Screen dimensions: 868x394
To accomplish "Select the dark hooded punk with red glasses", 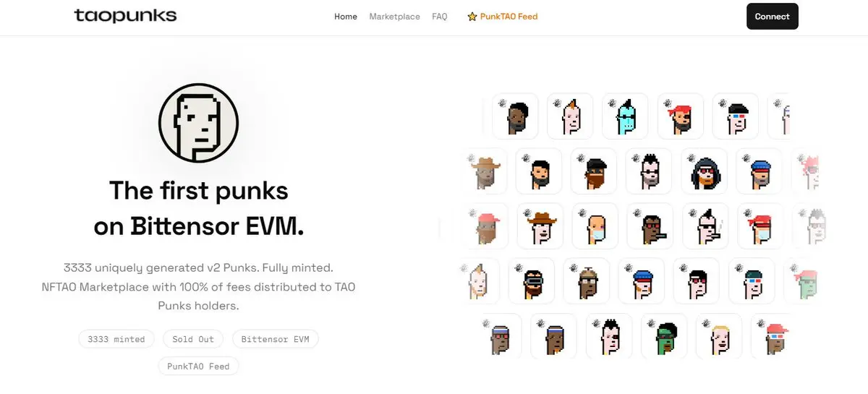I will click(x=704, y=171).
